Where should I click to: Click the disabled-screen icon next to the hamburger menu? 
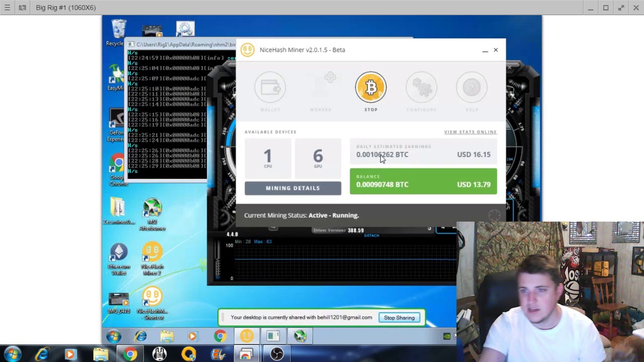pos(22,8)
